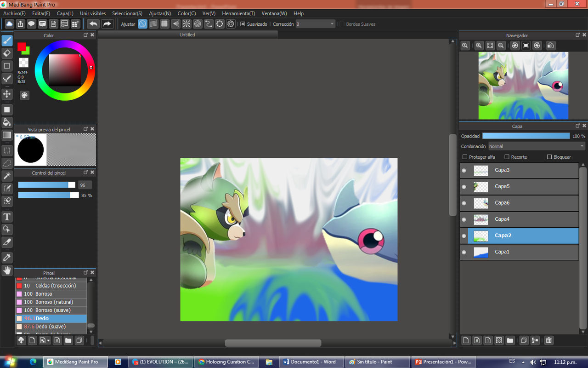Enable Bordes Suaves checkbox
The height and width of the screenshot is (368, 588).
click(x=342, y=24)
